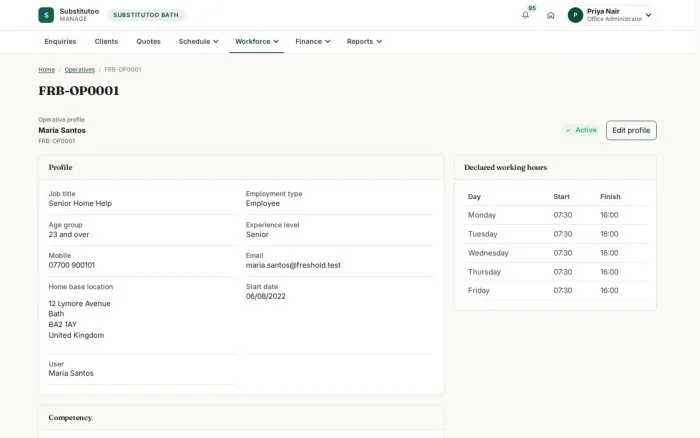Go to the Enquiries page
700x438 pixels.
tap(60, 42)
